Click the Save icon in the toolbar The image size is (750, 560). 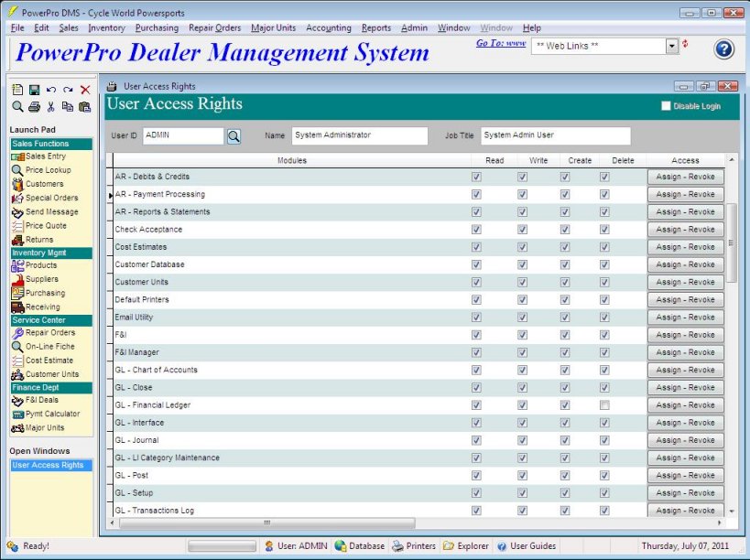(x=34, y=90)
